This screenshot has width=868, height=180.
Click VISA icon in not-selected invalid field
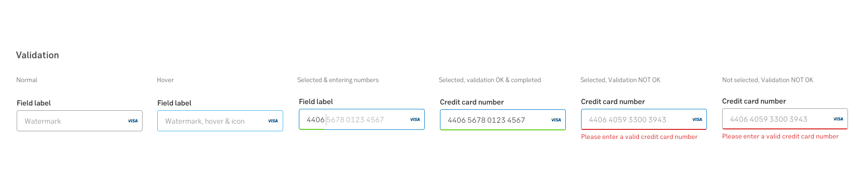coord(838,119)
